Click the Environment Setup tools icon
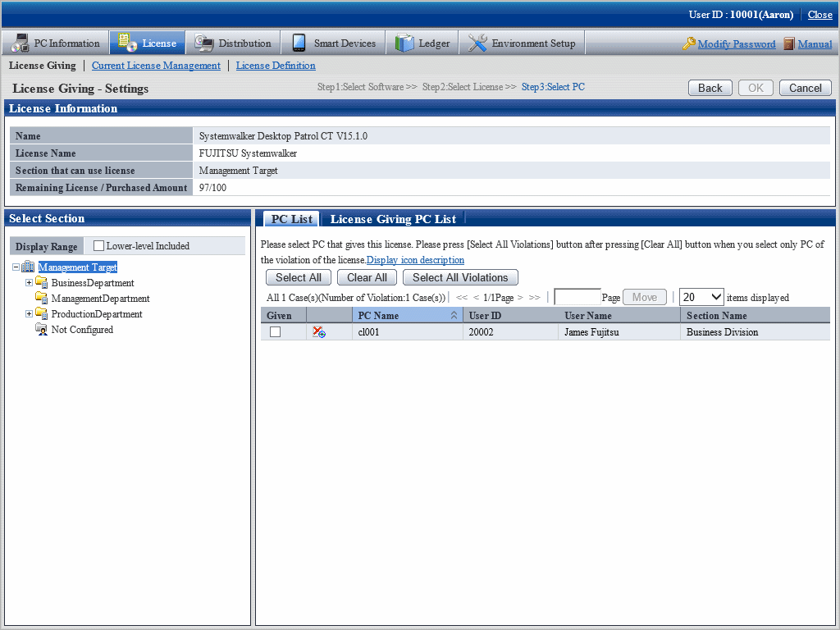The width and height of the screenshot is (840, 630). [x=477, y=43]
